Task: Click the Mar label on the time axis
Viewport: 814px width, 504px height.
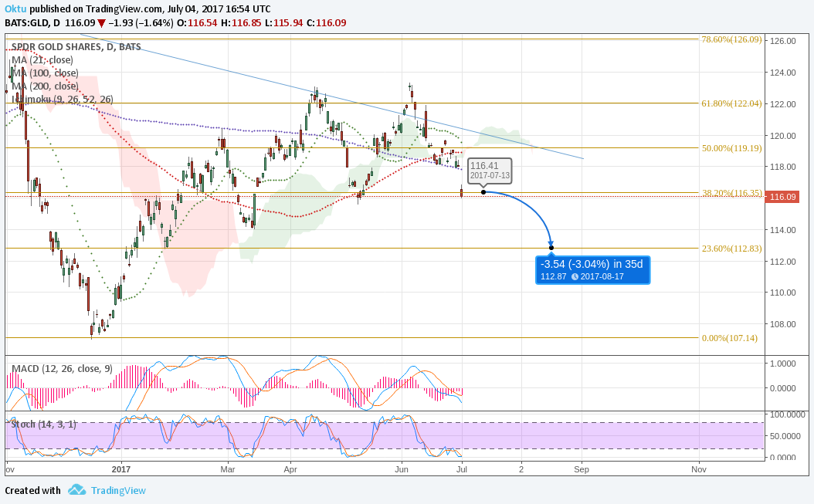Action: click(227, 469)
